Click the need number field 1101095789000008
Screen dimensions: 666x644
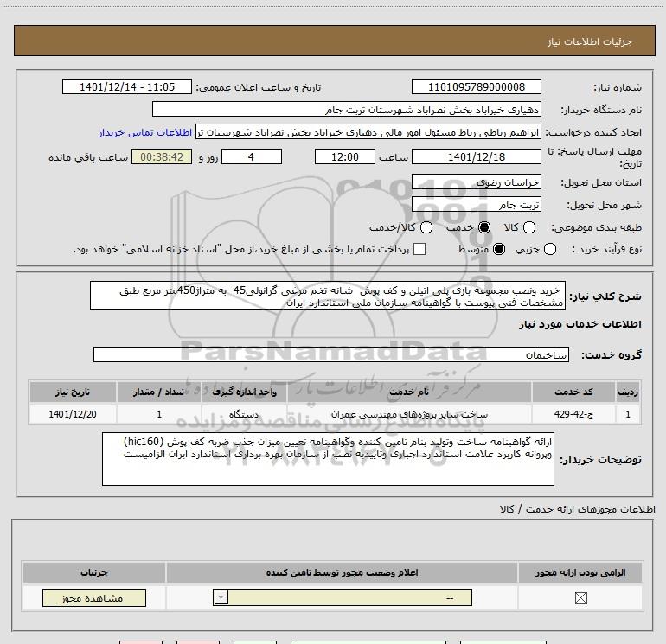[476, 86]
